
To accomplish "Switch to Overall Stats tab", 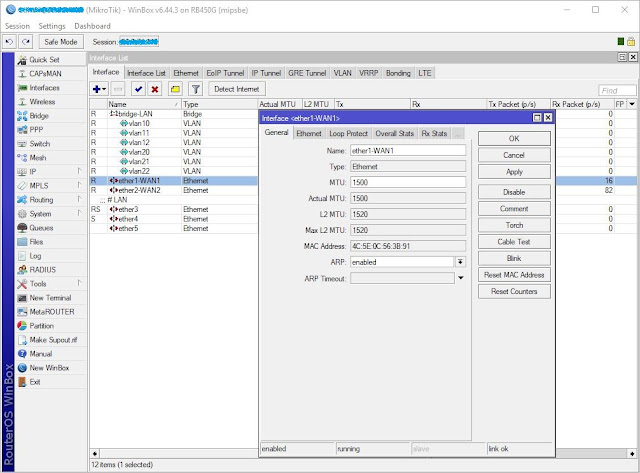I will tap(395, 133).
